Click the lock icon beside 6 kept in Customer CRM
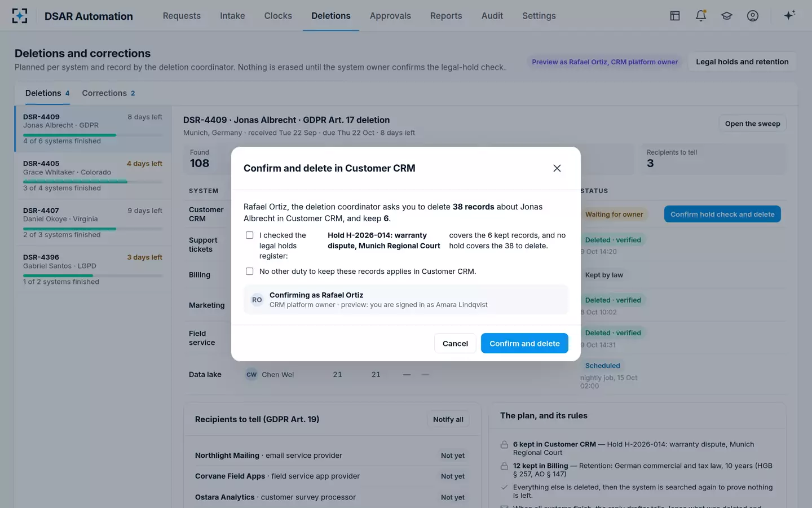Viewport: 812px width, 508px height. (x=504, y=445)
